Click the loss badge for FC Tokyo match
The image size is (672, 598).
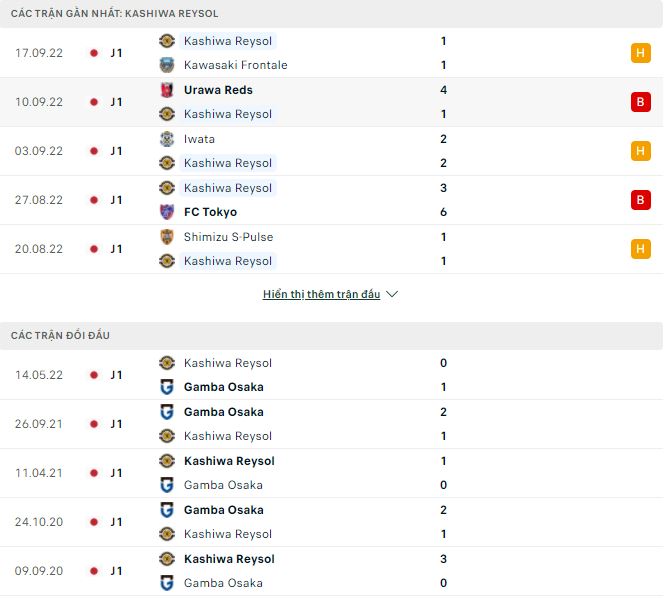pyautogui.click(x=641, y=200)
